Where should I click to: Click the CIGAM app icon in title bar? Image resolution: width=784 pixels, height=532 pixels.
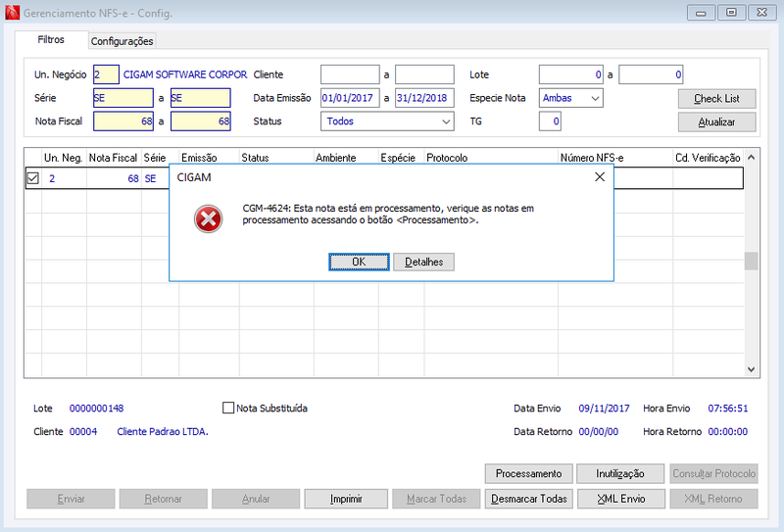tap(12, 13)
